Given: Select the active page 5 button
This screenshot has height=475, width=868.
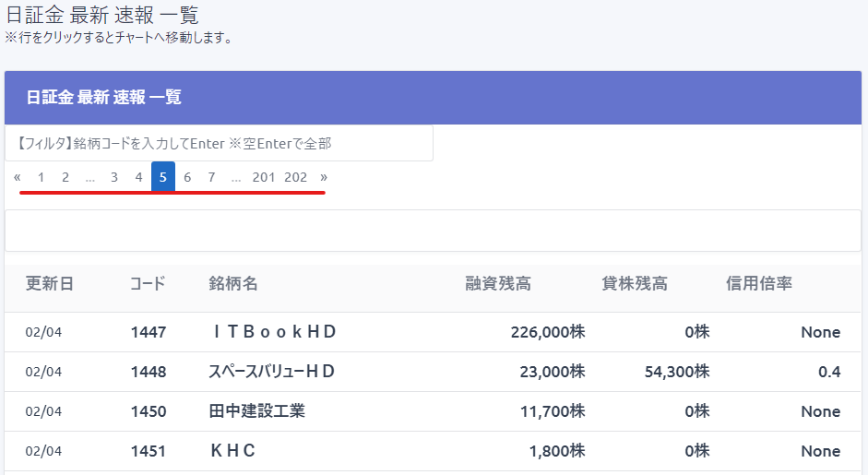Looking at the screenshot, I should [x=163, y=177].
